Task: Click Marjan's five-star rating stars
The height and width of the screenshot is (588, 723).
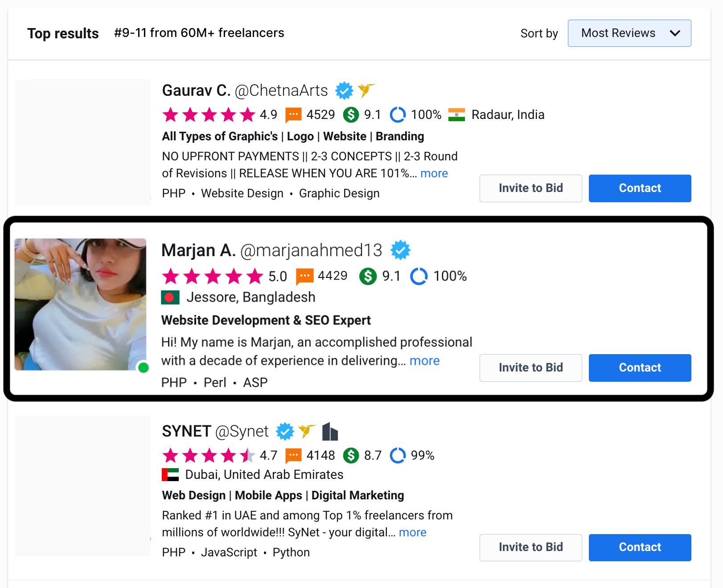Action: (213, 276)
